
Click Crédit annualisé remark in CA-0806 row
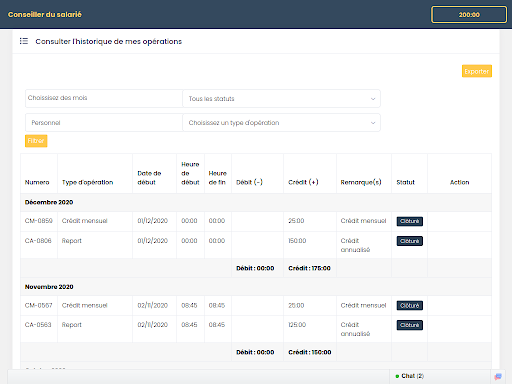355,245
